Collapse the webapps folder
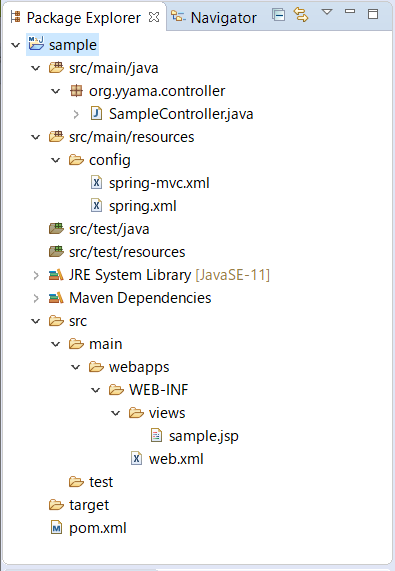395x571 pixels. point(76,367)
